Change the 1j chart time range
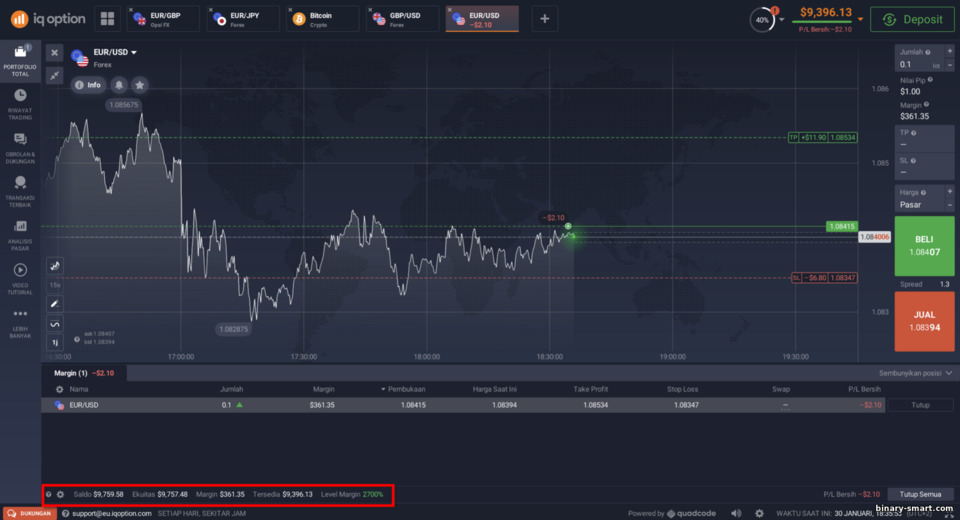The height and width of the screenshot is (520, 960). pyautogui.click(x=54, y=342)
